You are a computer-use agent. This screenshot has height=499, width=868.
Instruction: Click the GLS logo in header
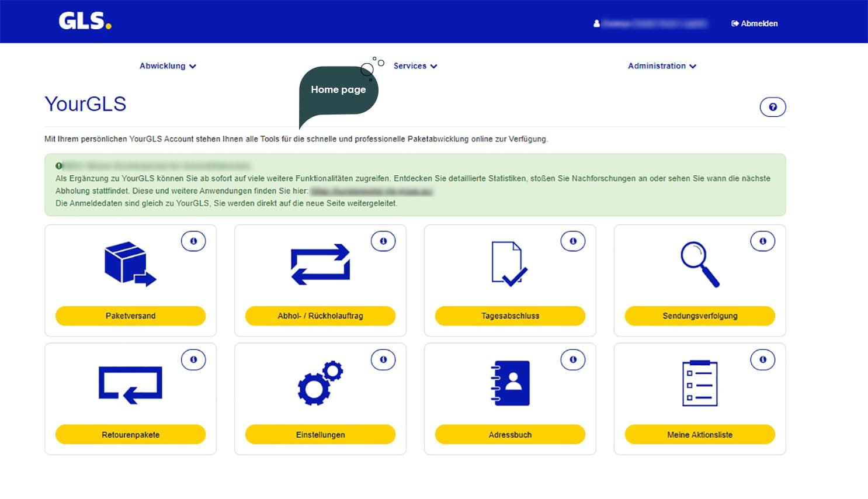point(85,22)
